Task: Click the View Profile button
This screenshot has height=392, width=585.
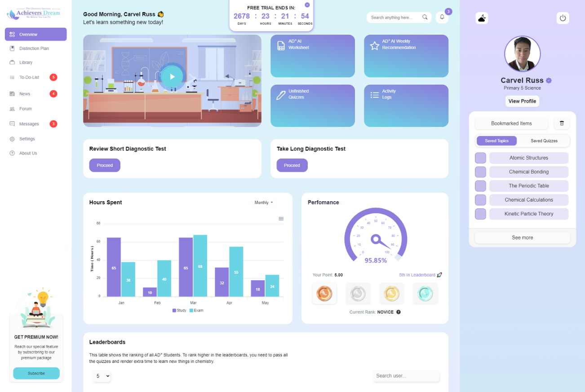Action: click(522, 101)
